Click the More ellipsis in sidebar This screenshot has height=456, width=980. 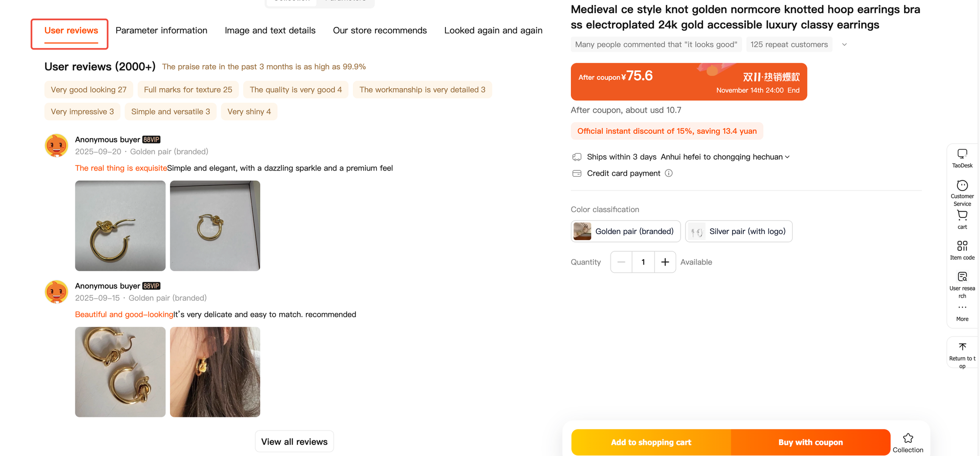(x=962, y=308)
